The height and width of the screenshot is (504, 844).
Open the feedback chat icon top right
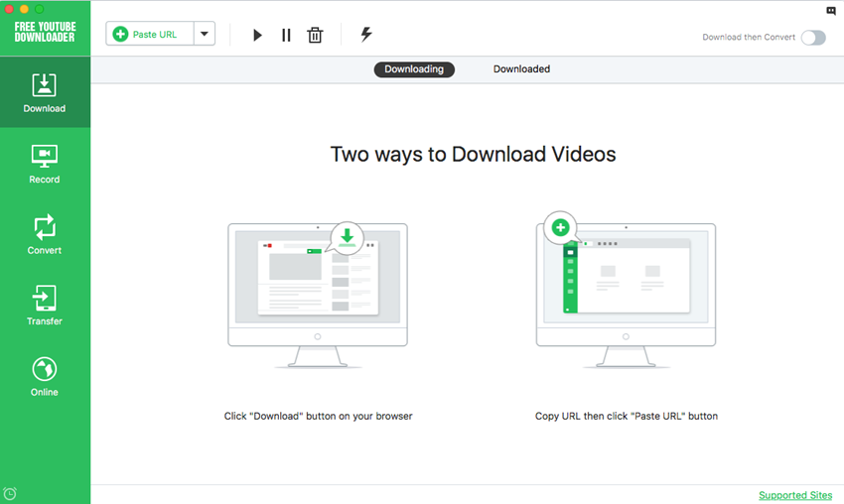point(831,10)
